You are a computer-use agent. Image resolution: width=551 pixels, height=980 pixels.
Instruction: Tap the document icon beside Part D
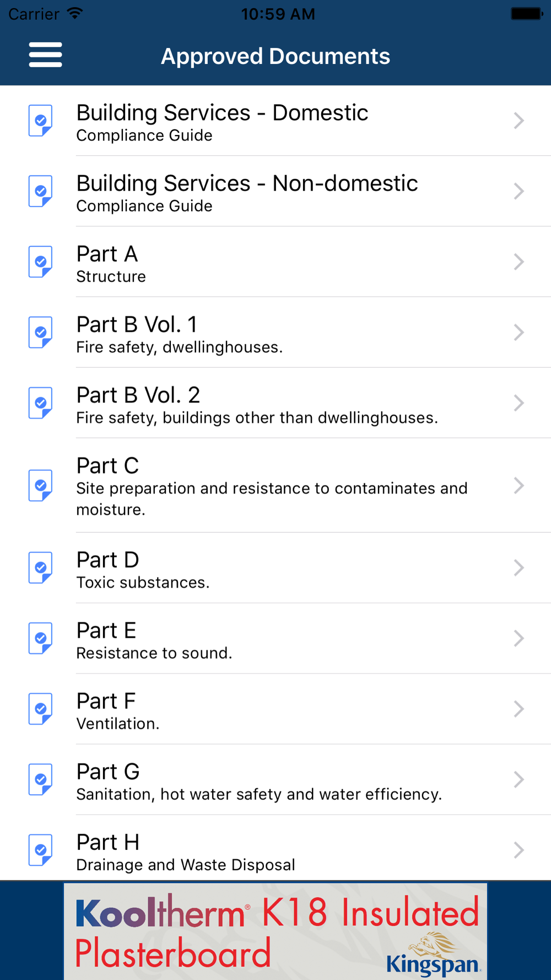pos(41,568)
